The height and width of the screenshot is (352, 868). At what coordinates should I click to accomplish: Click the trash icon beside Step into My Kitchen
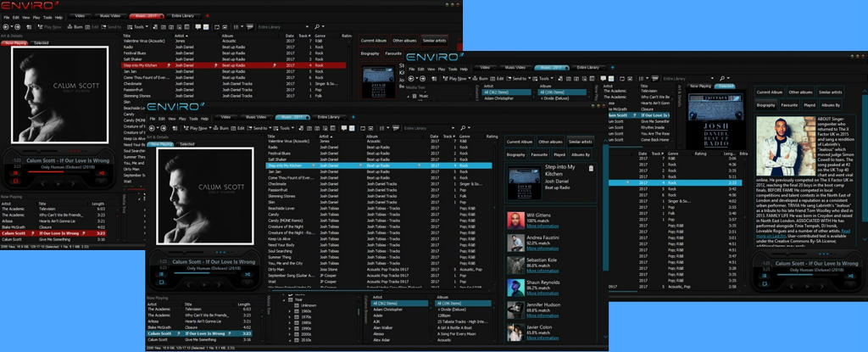[591, 168]
